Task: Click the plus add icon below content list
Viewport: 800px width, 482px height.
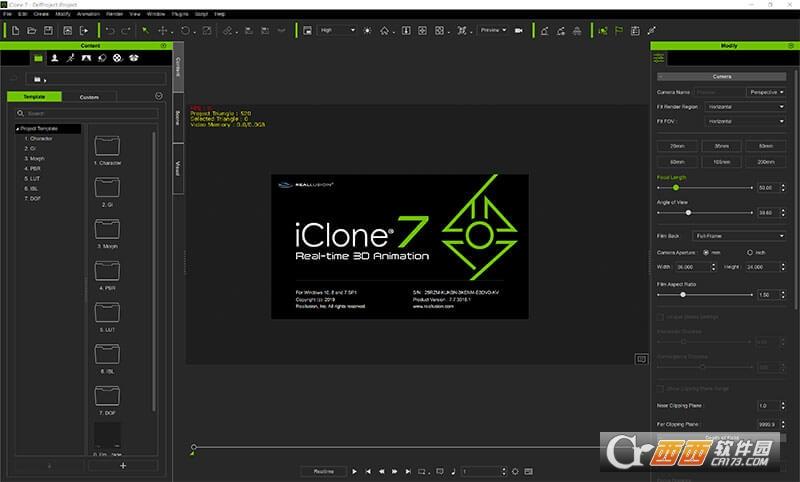Action: point(123,466)
